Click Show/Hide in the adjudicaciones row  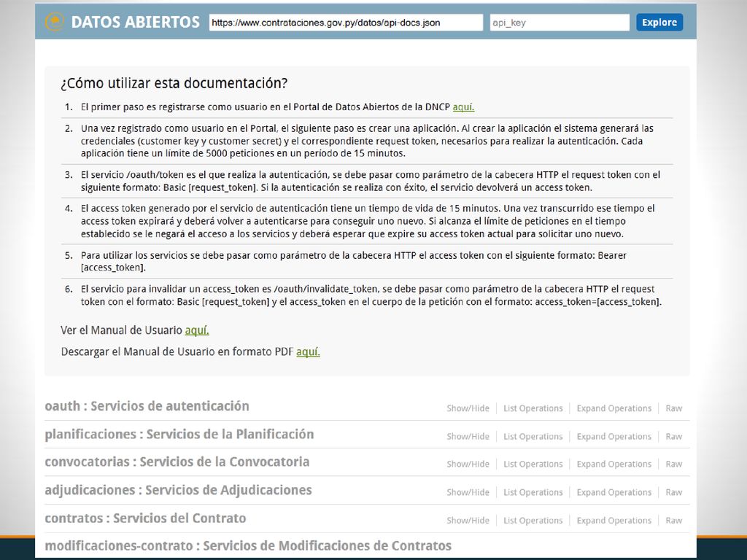[468, 492]
